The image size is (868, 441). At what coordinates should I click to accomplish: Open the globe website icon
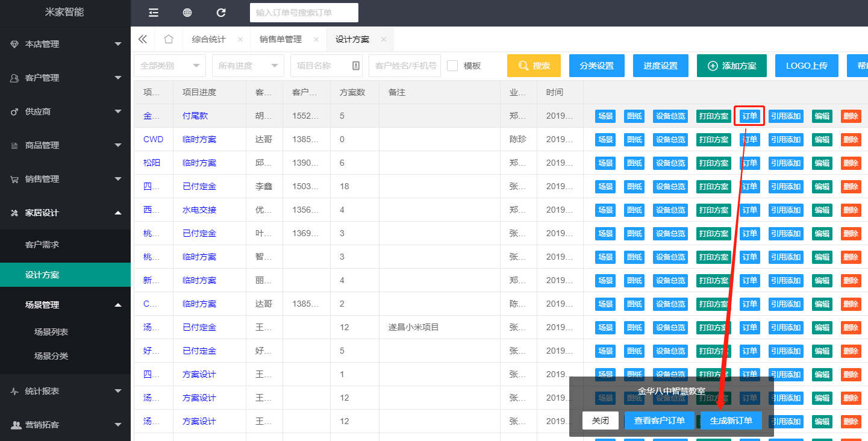[x=187, y=13]
